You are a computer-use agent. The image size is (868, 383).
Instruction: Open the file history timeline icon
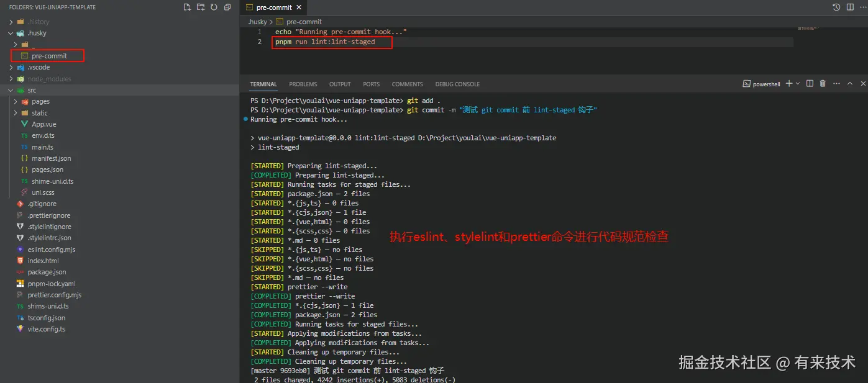836,7
